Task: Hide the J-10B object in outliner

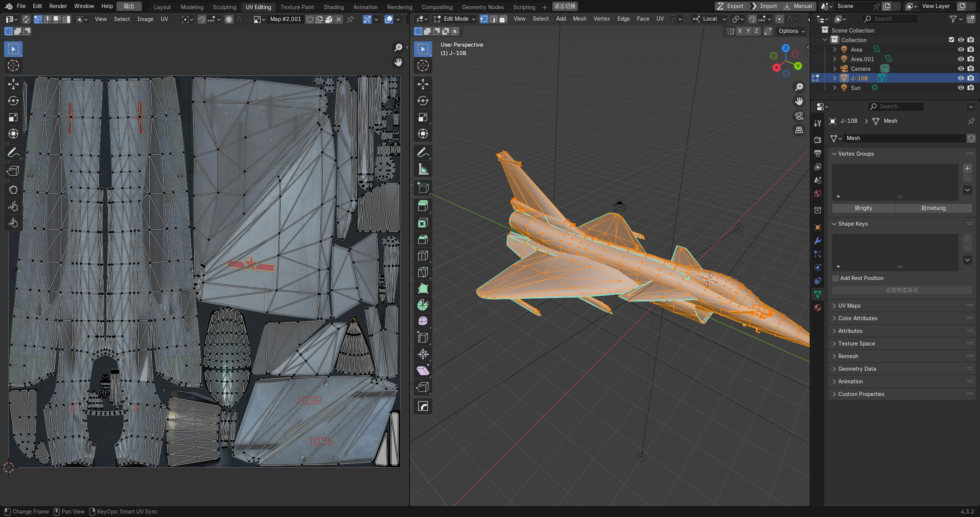Action: point(961,78)
